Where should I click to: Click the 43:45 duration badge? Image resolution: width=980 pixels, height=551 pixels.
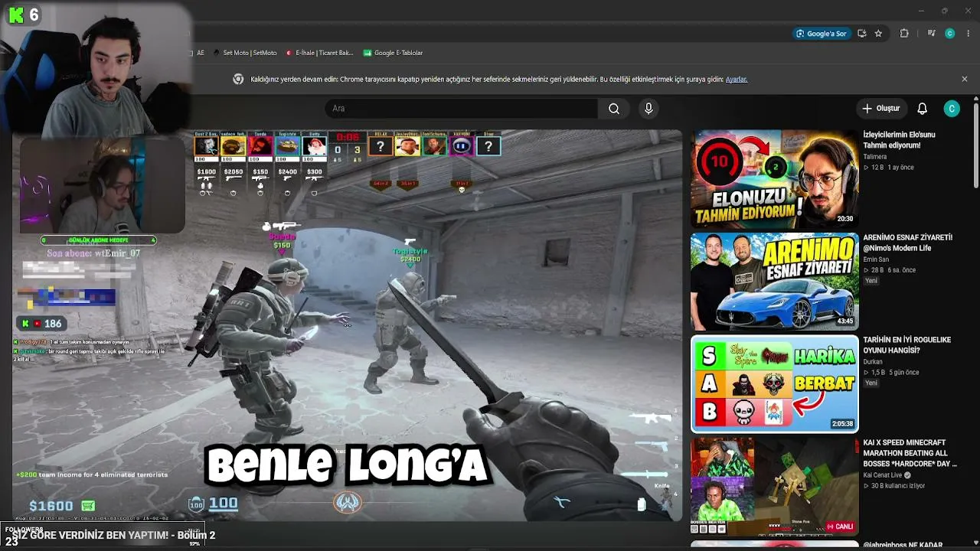pyautogui.click(x=844, y=321)
